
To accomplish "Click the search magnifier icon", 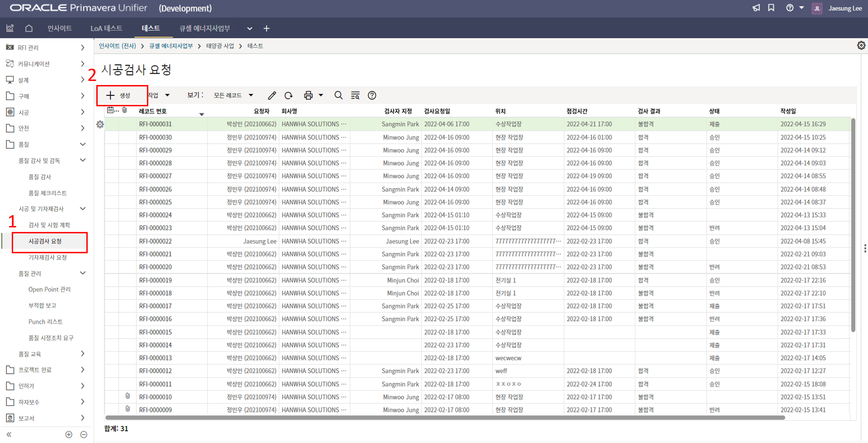I will [338, 95].
